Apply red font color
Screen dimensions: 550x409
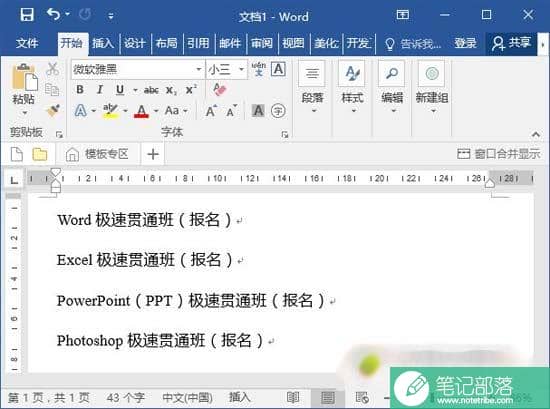141,111
